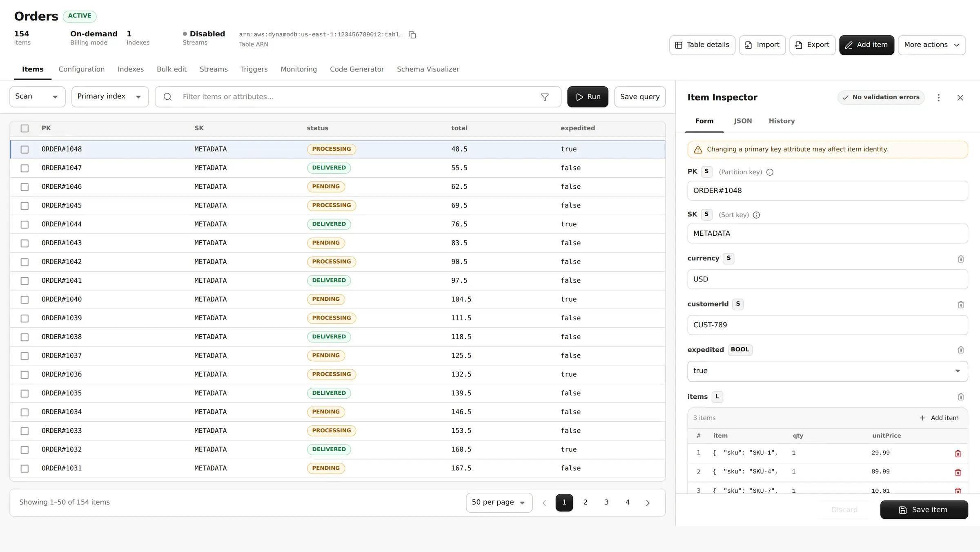This screenshot has width=980, height=552.
Task: Delete the items list attribute
Action: tap(961, 397)
